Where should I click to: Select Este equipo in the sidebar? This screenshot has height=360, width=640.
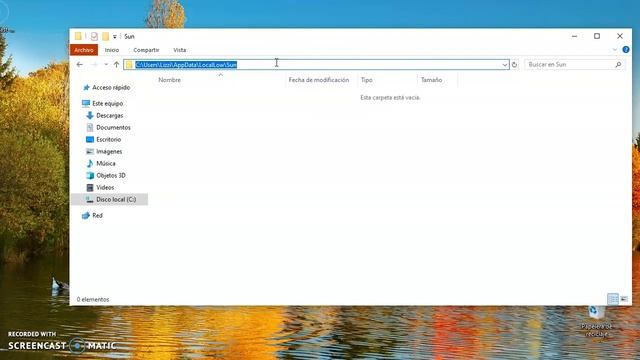[x=107, y=103]
